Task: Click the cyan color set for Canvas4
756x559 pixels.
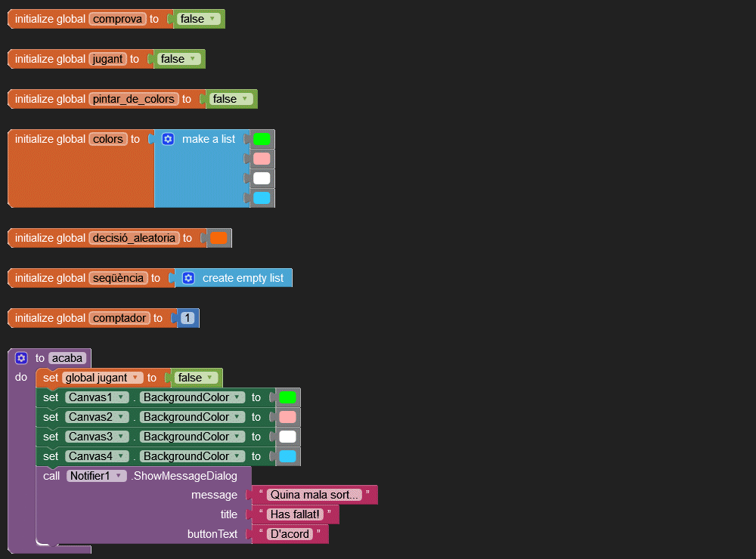Action: 287,456
